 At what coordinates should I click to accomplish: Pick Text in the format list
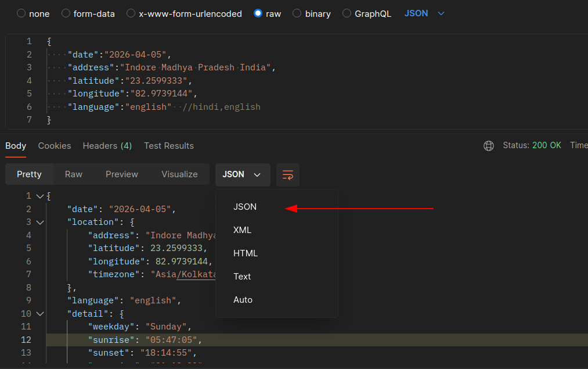click(242, 277)
